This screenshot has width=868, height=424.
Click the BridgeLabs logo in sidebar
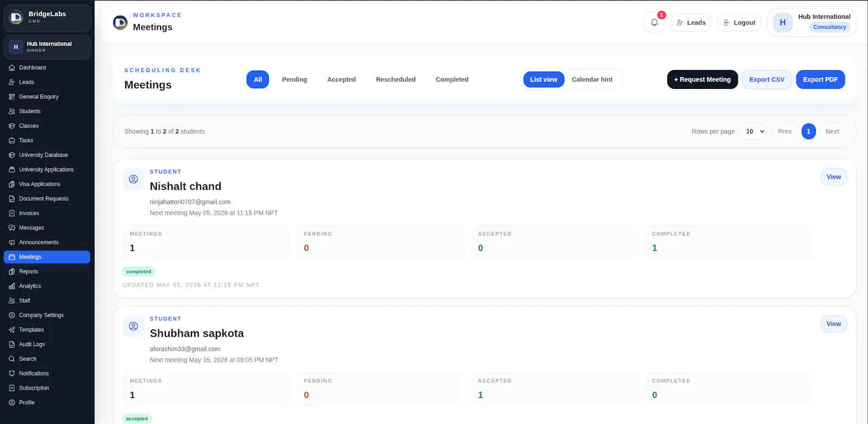(16, 17)
